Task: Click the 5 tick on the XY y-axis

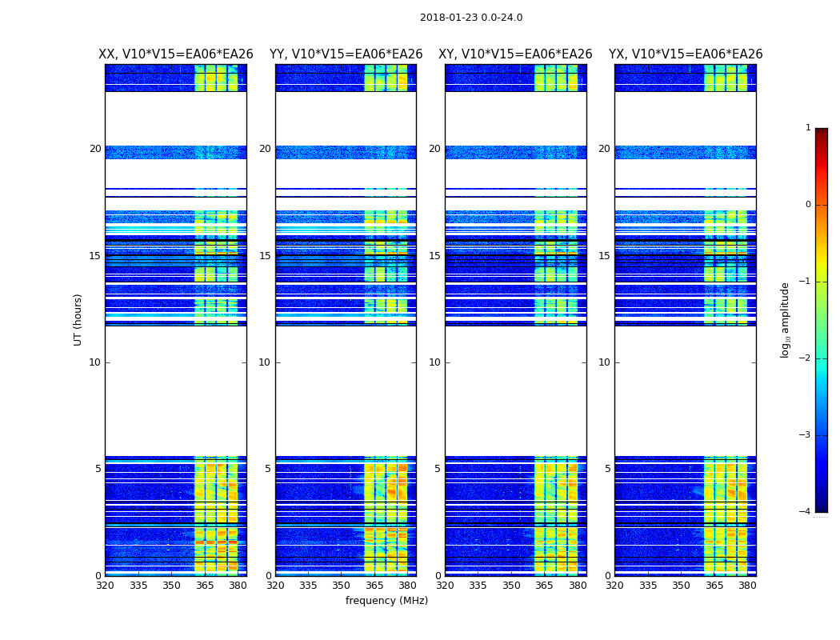Action: click(438, 469)
